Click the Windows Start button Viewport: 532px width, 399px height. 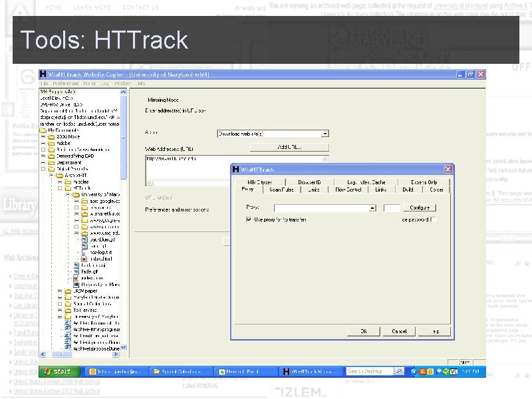coord(59,372)
